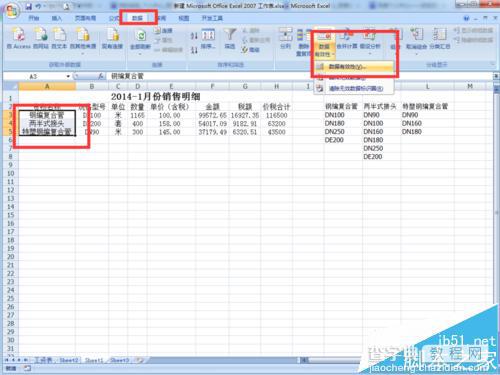Click the Insert Function fx button
Image resolution: width=500 pixels, height=375 pixels.
coord(101,77)
